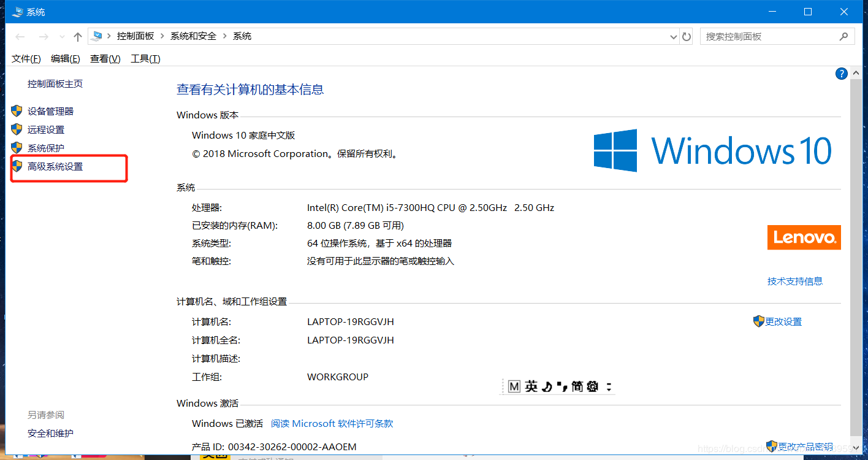Click the 系统 icon in the breadcrumb bar
This screenshot has width=868, height=460.
pos(97,36)
